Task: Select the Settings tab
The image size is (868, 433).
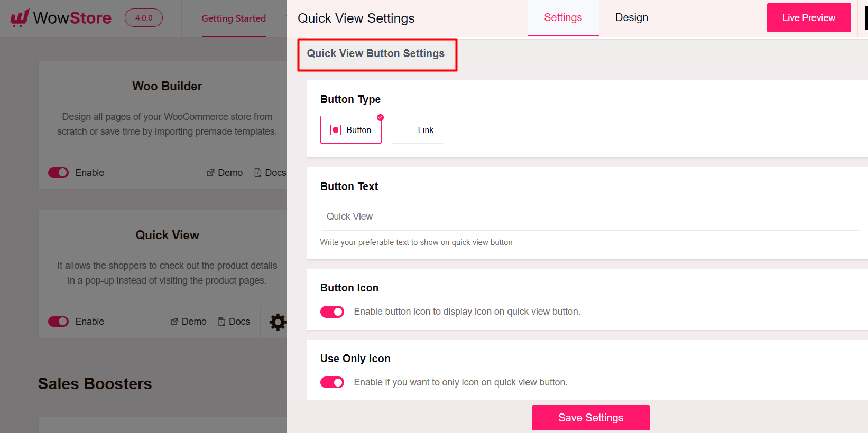Action: pyautogui.click(x=562, y=17)
